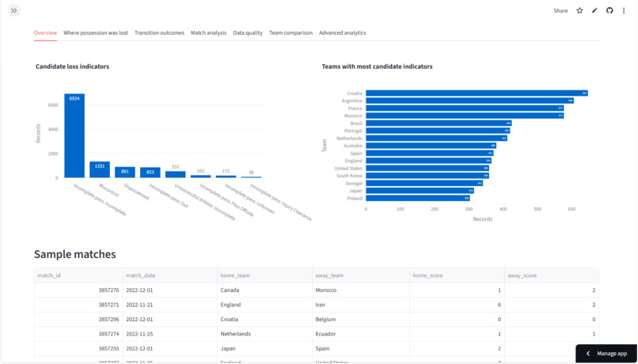Click date cell 2022-11-21
This screenshot has width=638, height=364.
pos(169,305)
